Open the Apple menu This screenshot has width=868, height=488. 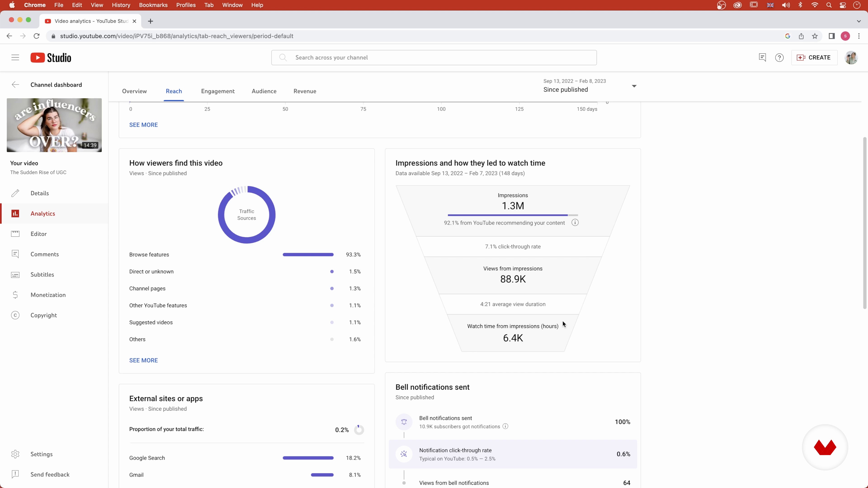12,5
